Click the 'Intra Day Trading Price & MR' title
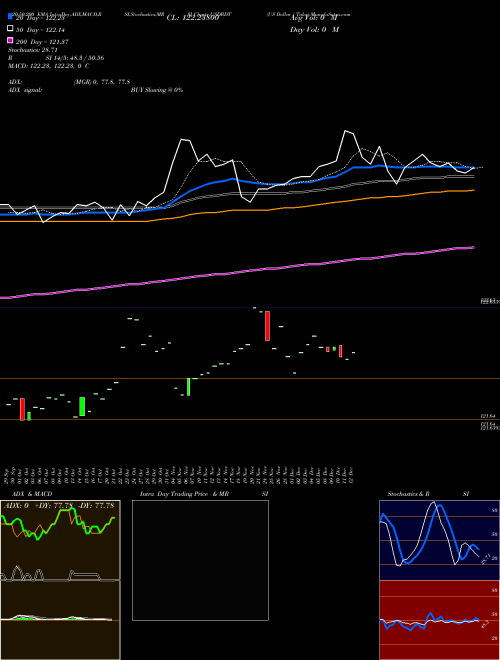Screen dimensions: 500x660 pyautogui.click(x=184, y=494)
